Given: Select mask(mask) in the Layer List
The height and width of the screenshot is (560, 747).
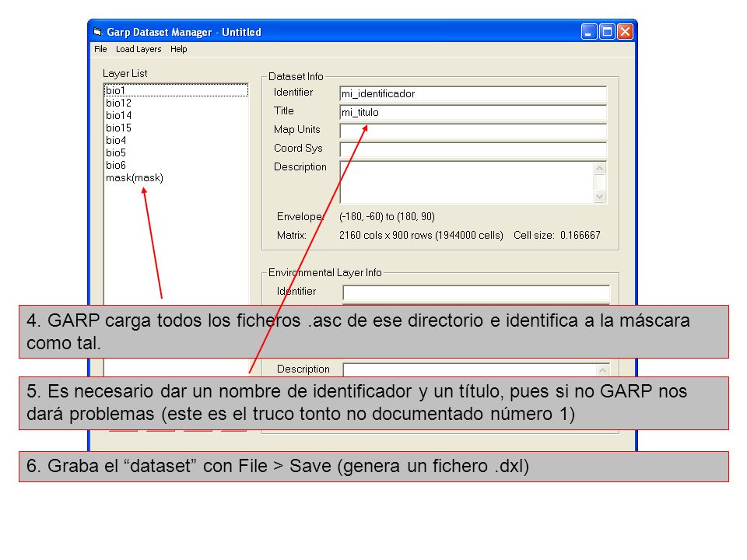Looking at the screenshot, I should (x=176, y=177).
